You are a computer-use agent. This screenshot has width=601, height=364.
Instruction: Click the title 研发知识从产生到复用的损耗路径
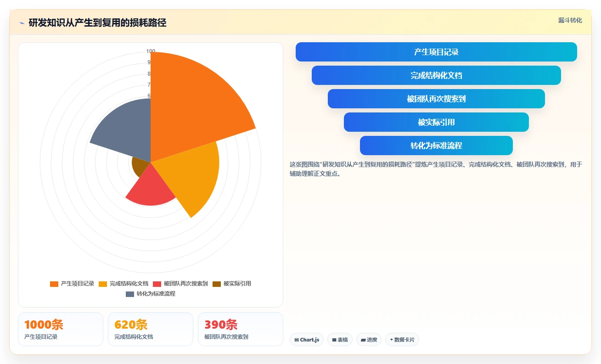click(x=97, y=23)
